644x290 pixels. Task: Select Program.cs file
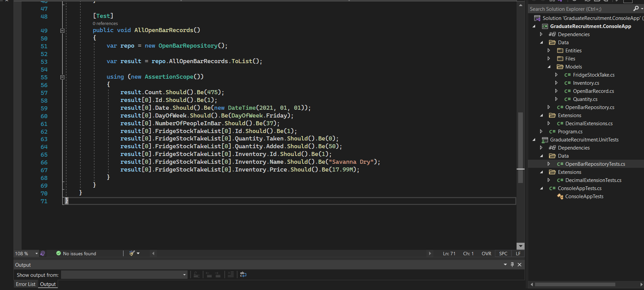point(570,132)
